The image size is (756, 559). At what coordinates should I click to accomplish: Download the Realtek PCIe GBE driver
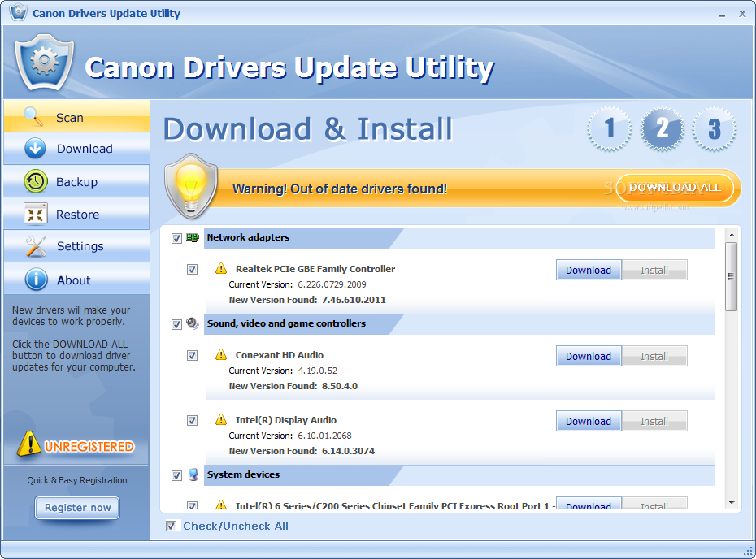(589, 270)
